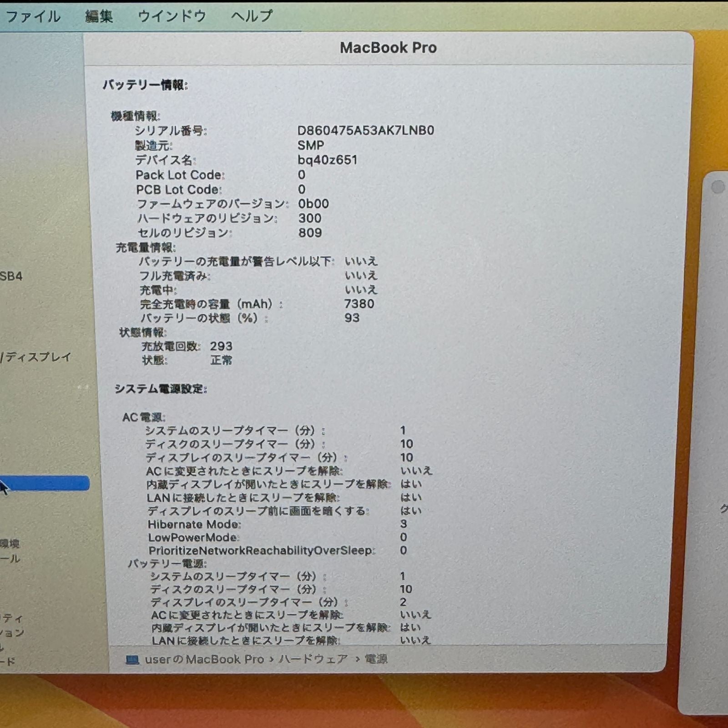Click the '充電中:' label
This screenshot has width=728, height=728.
click(158, 290)
